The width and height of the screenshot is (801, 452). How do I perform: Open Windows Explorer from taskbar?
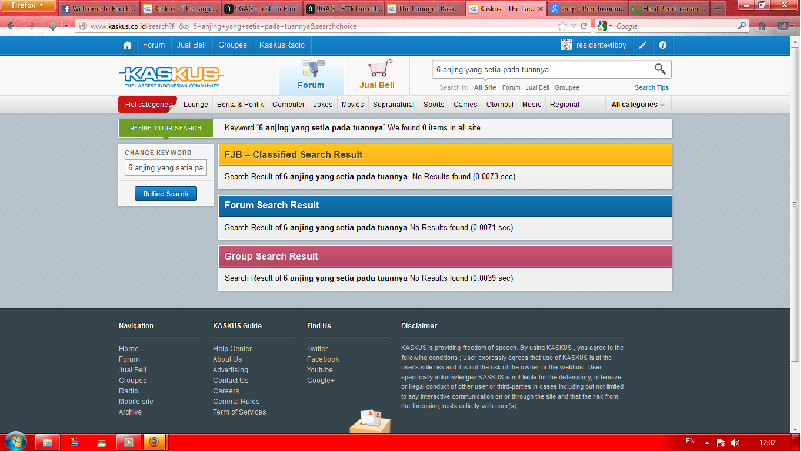click(x=48, y=442)
